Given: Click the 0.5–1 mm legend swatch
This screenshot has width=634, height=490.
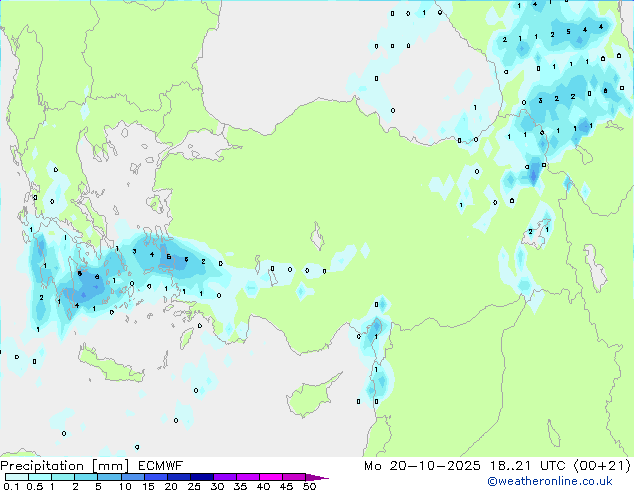Looking at the screenshot, I should click(x=40, y=477).
